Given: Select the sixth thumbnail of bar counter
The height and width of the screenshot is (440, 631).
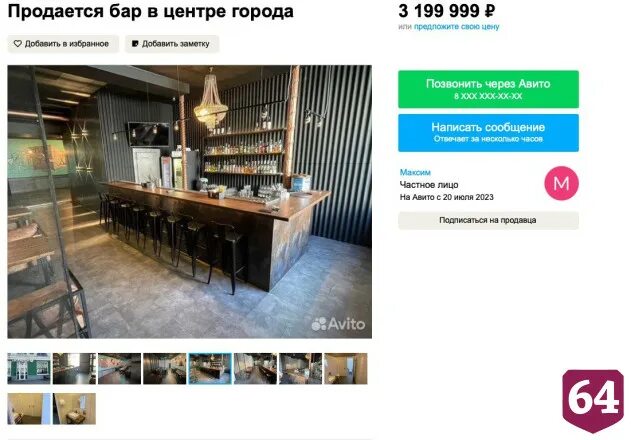Looking at the screenshot, I should tap(255, 368).
